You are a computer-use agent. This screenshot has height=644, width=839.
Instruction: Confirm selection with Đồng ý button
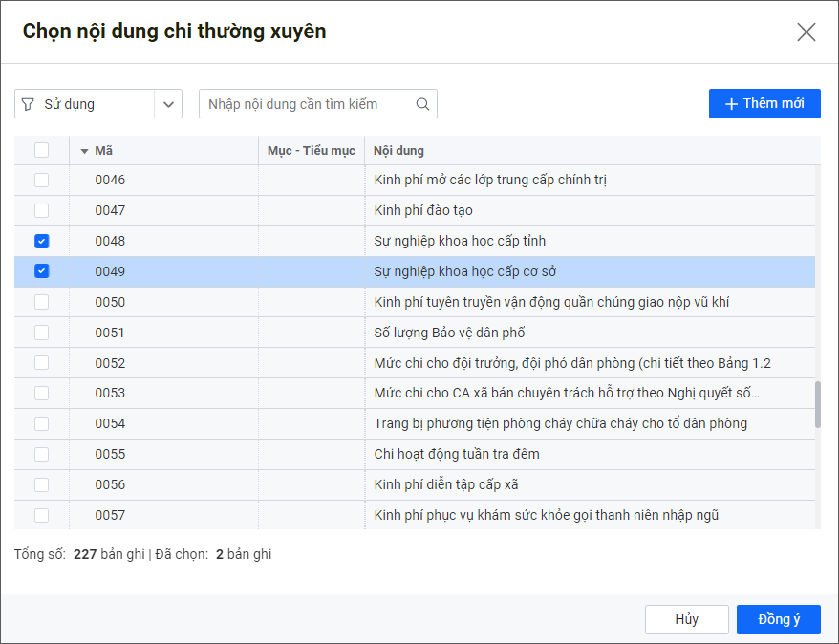click(778, 619)
